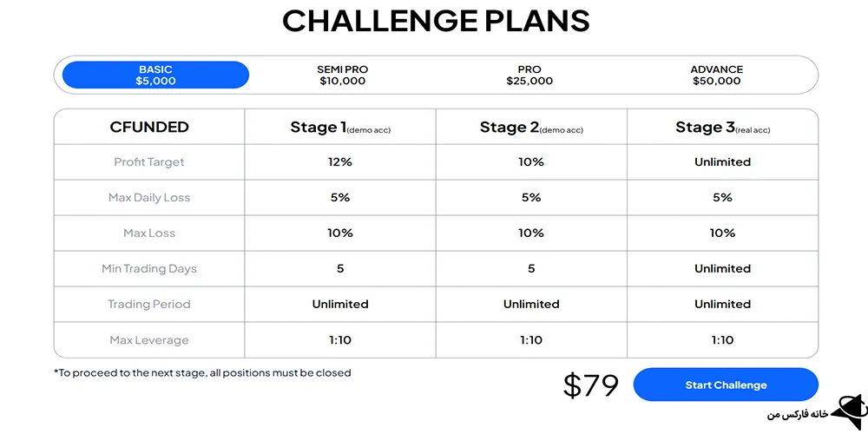This screenshot has width=868, height=434.
Task: Click the CFUNDED table header
Action: (x=149, y=127)
